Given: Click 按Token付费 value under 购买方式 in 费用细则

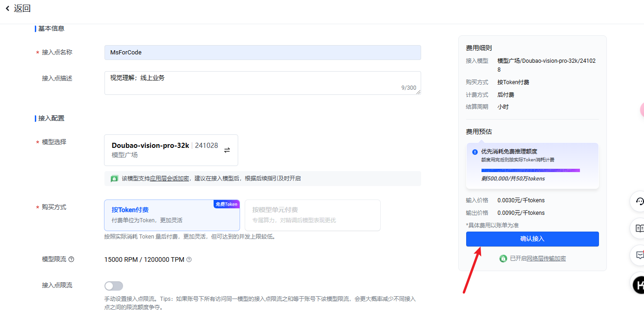Looking at the screenshot, I should click(x=513, y=82).
